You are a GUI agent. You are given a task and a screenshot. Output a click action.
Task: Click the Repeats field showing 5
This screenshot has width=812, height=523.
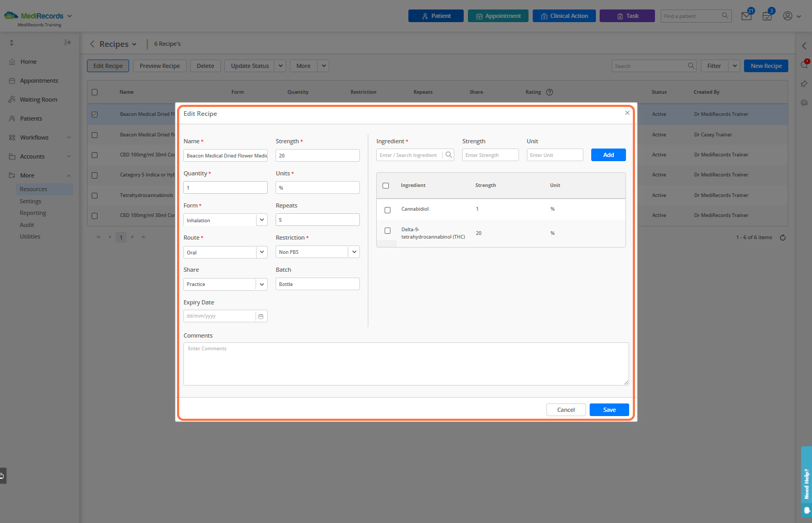coord(318,220)
